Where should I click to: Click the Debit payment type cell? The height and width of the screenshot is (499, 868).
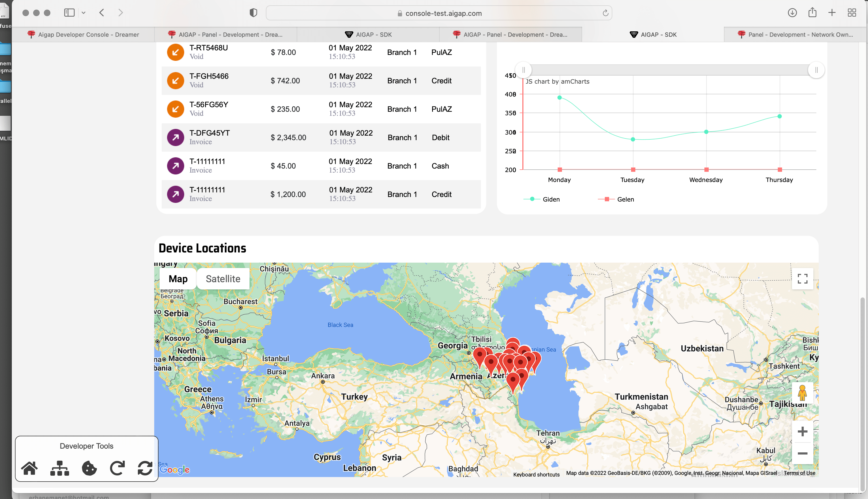[440, 137]
